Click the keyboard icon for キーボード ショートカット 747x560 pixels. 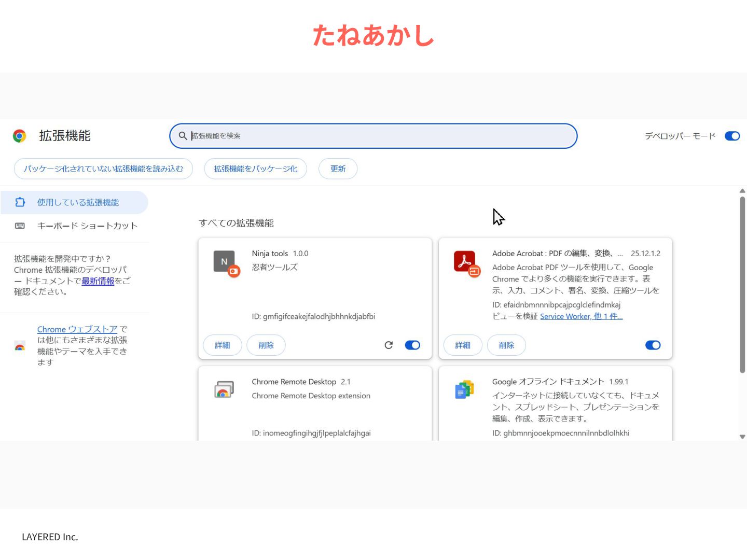(x=20, y=226)
